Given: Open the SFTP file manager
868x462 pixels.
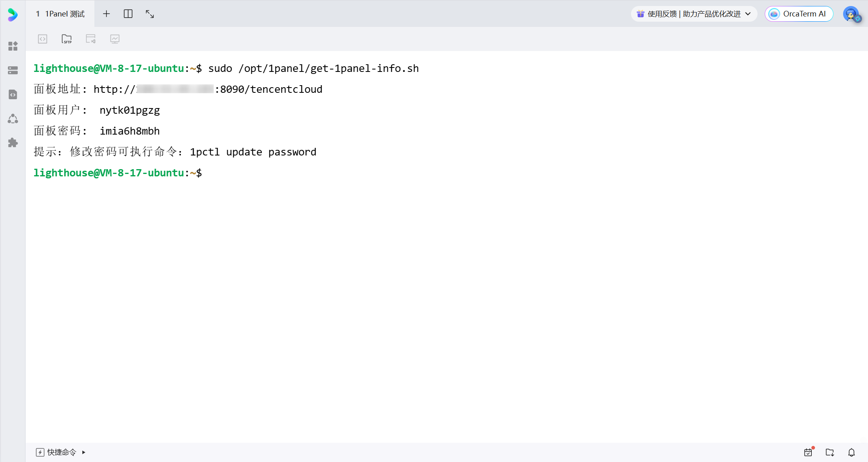Looking at the screenshot, I should 67,39.
